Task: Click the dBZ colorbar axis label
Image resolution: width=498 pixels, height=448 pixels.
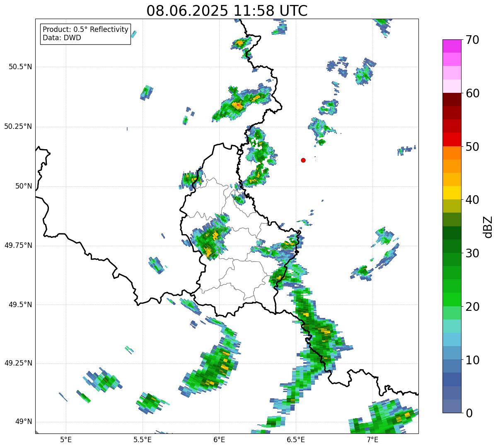Action: (488, 227)
